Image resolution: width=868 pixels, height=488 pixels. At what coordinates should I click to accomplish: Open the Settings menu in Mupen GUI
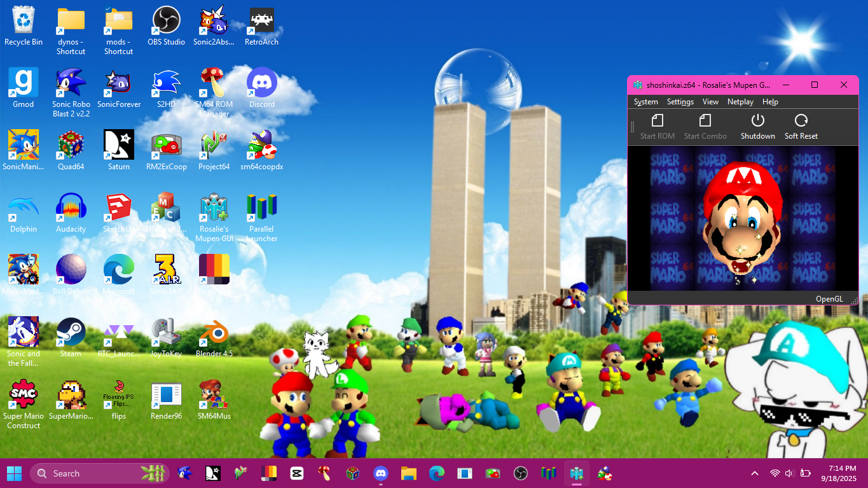(680, 102)
